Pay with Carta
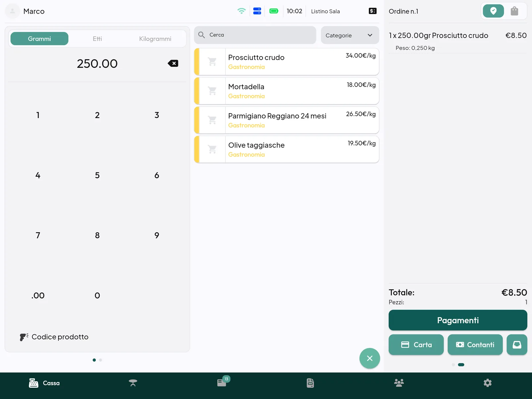Image resolution: width=532 pixels, height=399 pixels. click(416, 345)
